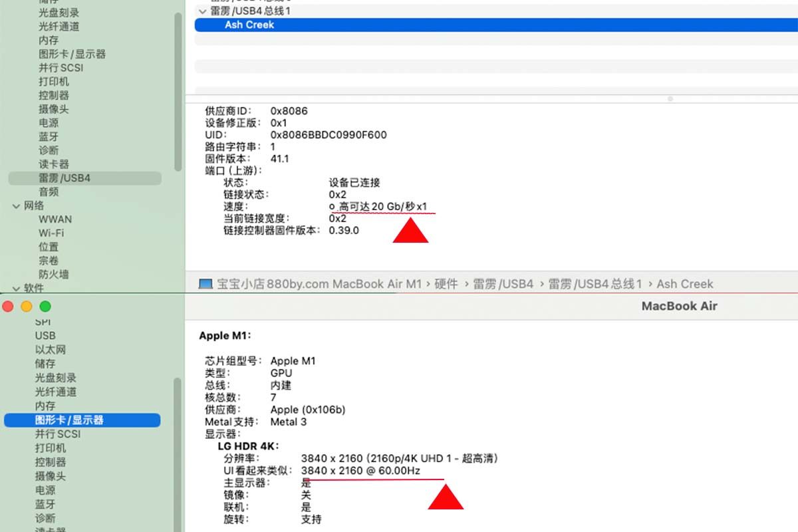Collapse the 软件 section in the sidebar
798x532 pixels.
(x=17, y=288)
